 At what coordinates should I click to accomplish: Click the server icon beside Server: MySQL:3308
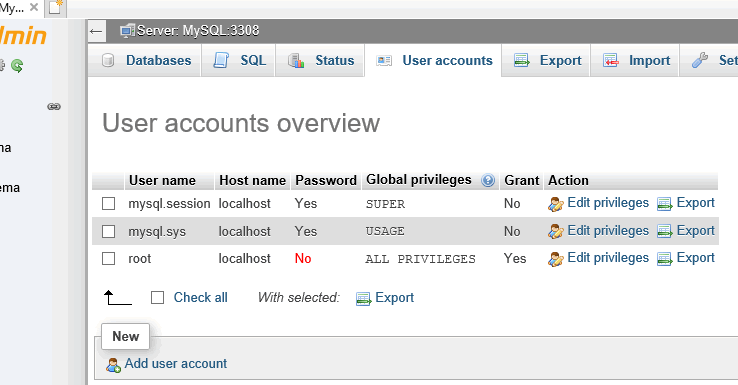(127, 31)
